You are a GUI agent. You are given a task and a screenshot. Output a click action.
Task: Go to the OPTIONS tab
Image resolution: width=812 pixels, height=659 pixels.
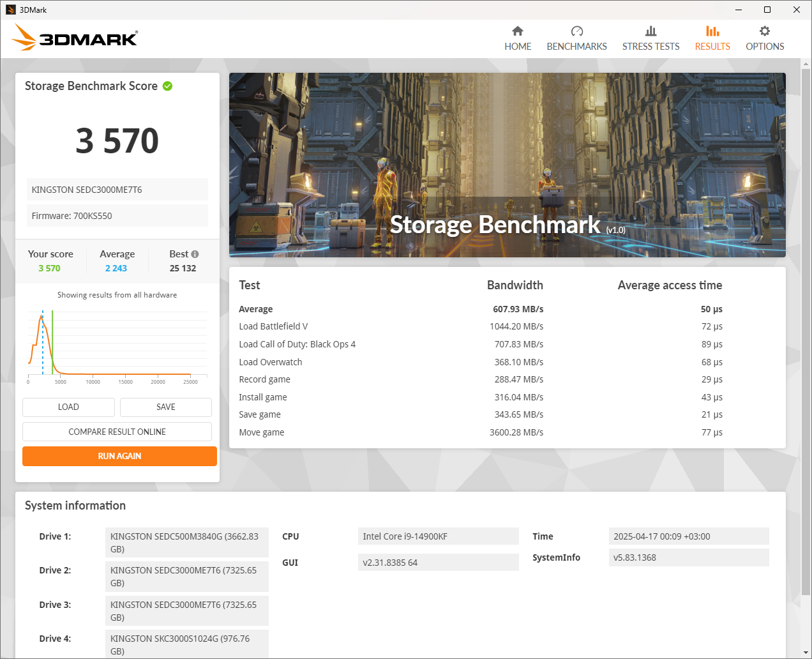[x=765, y=39]
